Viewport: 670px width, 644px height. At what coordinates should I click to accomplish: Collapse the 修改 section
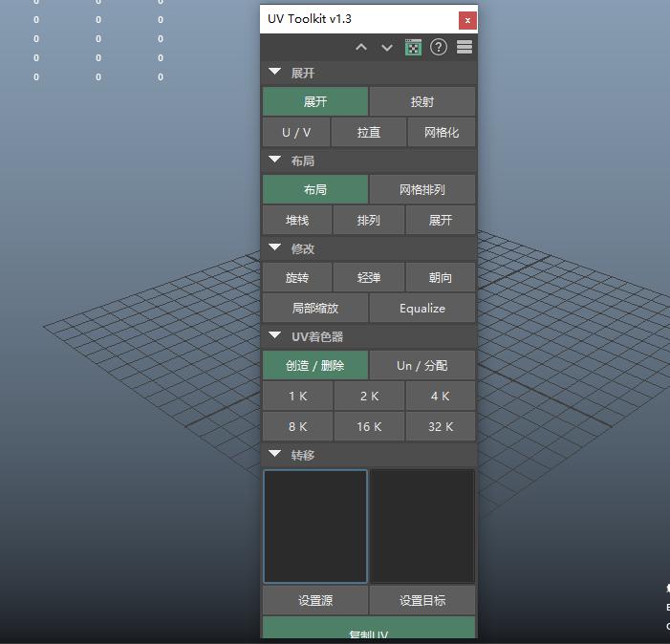275,248
